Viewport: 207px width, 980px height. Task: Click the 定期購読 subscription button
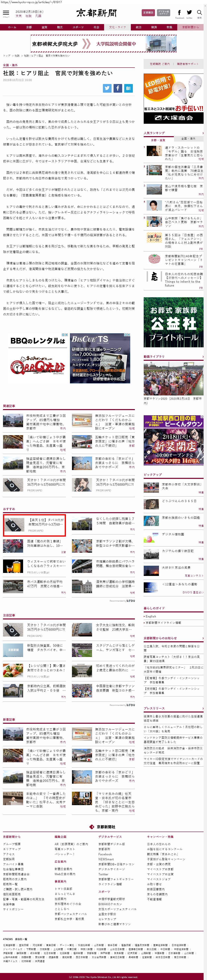click(x=148, y=13)
